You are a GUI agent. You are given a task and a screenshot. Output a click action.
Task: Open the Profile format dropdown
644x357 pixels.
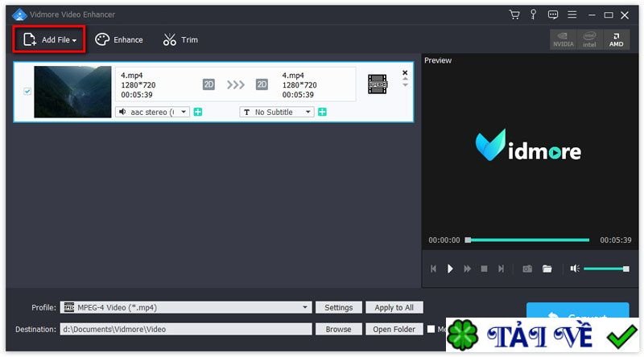pos(186,307)
